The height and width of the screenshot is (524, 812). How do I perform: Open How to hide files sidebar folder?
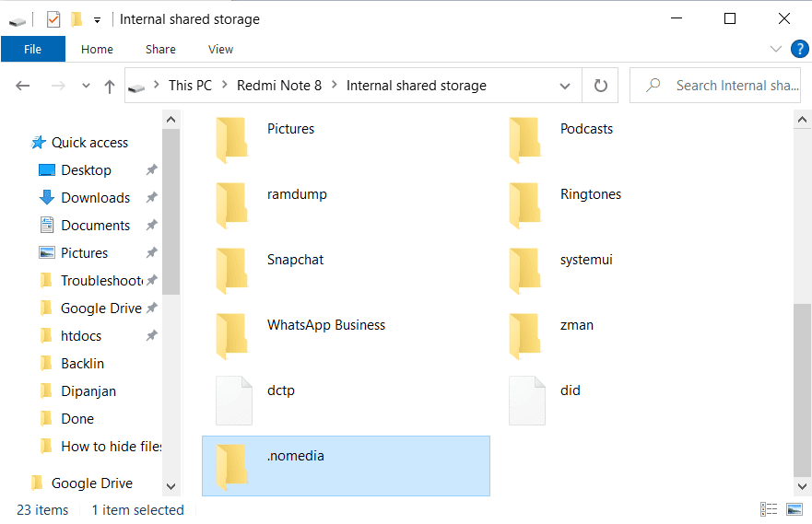click(x=111, y=447)
